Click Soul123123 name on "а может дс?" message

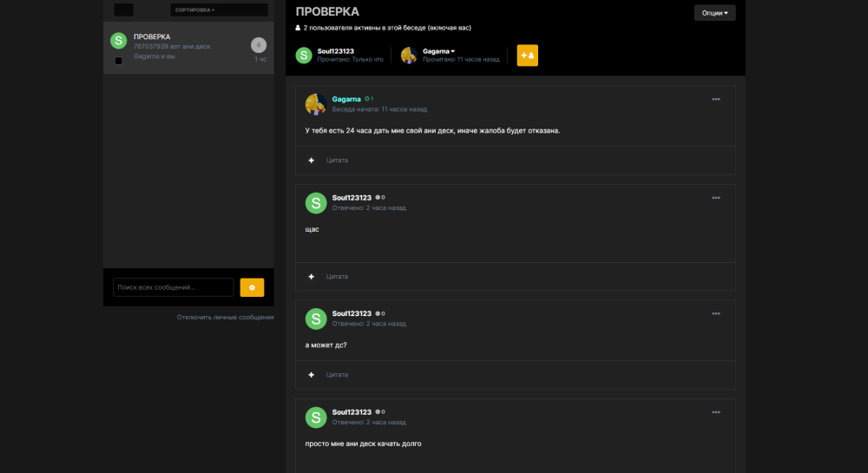[352, 313]
